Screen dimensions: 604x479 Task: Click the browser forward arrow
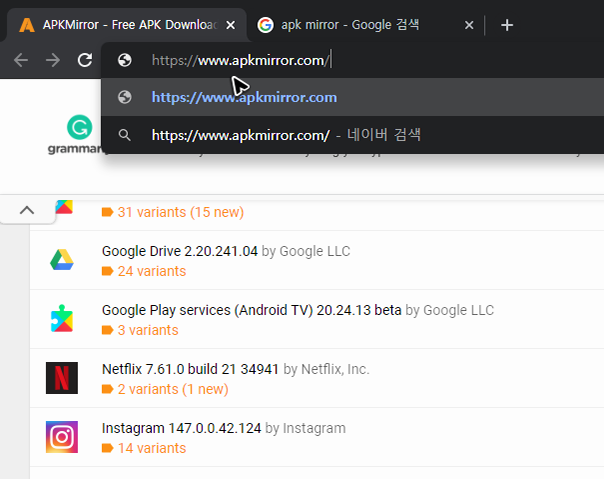tap(53, 60)
